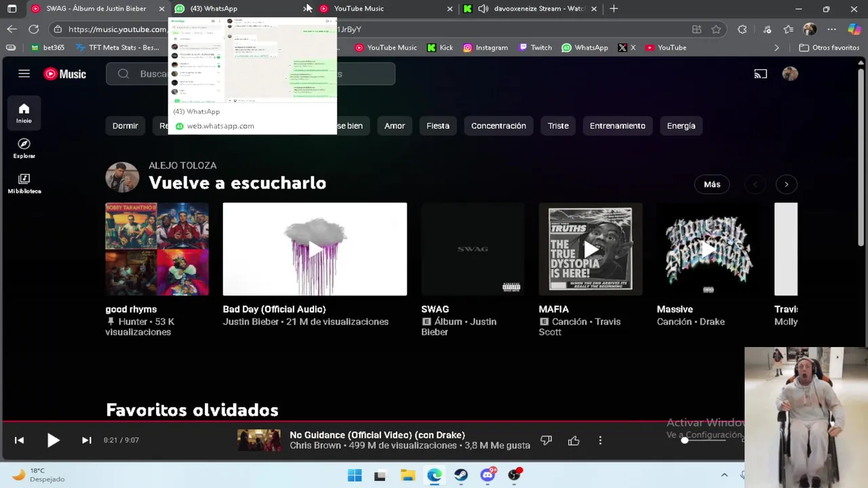Select the Amor mood chip
Image resolution: width=868 pixels, height=488 pixels.
tap(395, 125)
